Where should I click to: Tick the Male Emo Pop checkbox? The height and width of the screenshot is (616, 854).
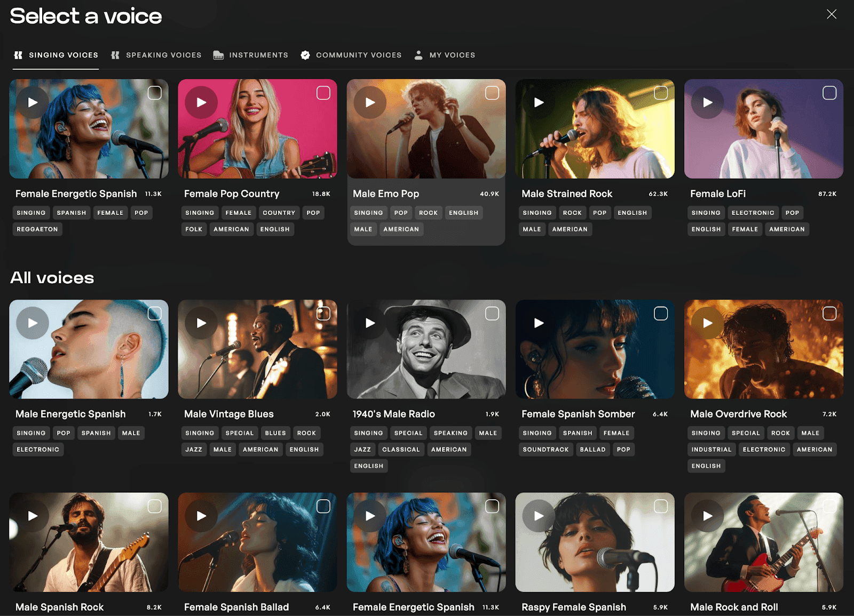click(492, 93)
